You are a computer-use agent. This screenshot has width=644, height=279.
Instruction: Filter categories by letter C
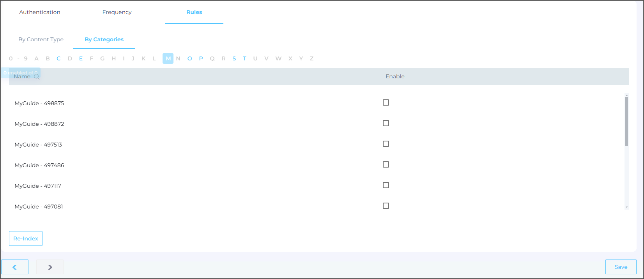pyautogui.click(x=58, y=58)
